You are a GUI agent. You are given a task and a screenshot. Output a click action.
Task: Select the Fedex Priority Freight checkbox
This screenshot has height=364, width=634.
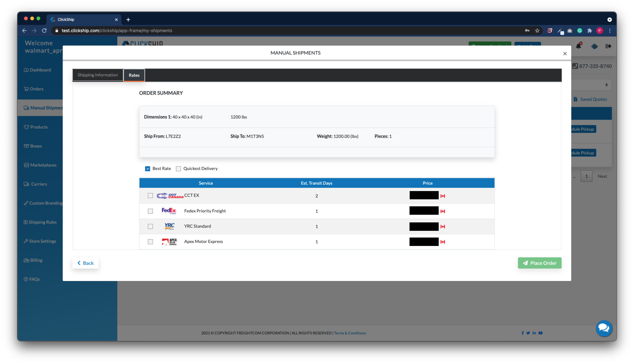click(x=150, y=211)
